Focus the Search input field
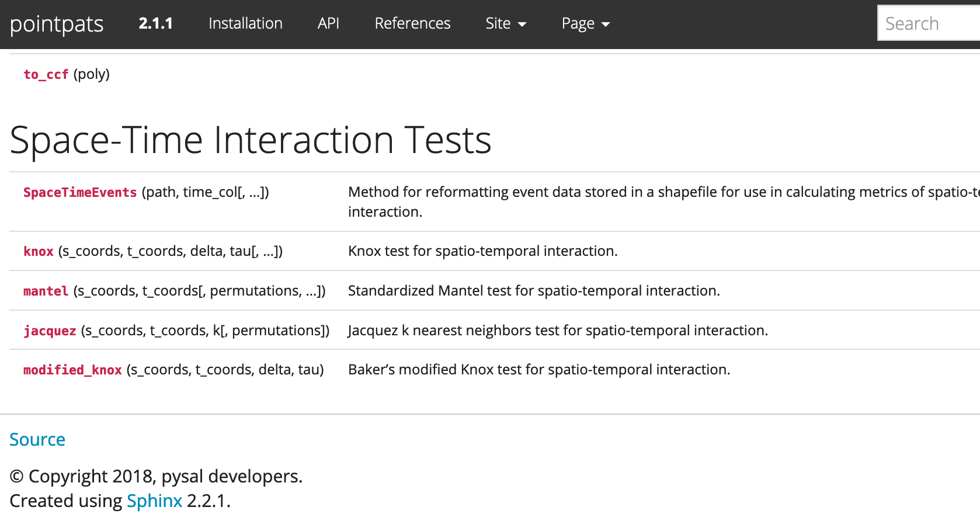The image size is (980, 514). [x=929, y=23]
